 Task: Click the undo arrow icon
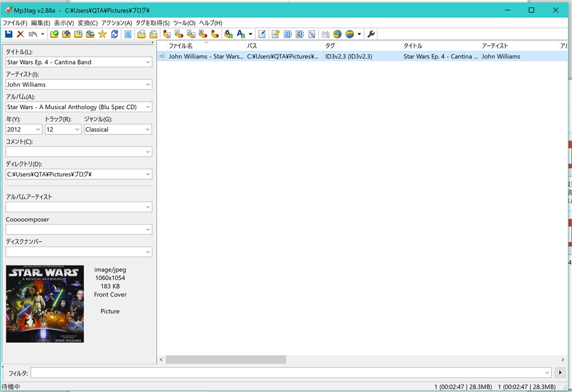pyautogui.click(x=33, y=34)
